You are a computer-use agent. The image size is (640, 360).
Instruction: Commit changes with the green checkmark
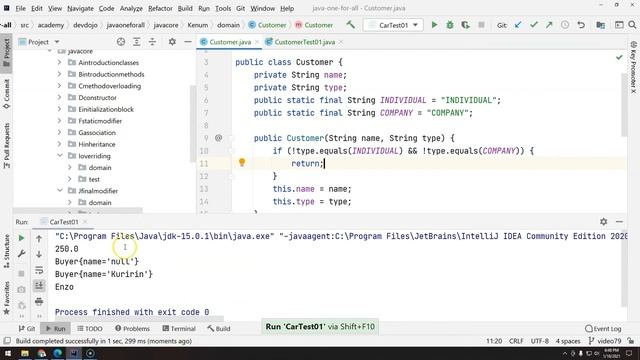(x=533, y=25)
